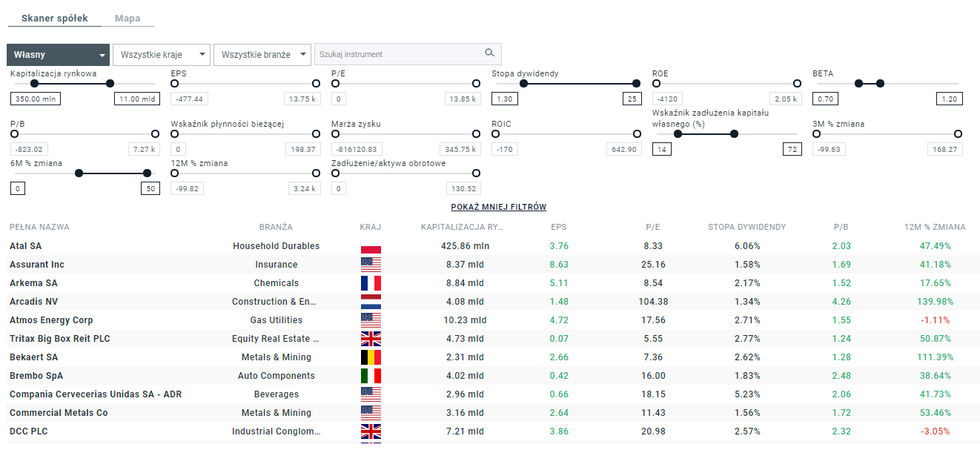Sort by Kapitalizacja column header

(463, 227)
